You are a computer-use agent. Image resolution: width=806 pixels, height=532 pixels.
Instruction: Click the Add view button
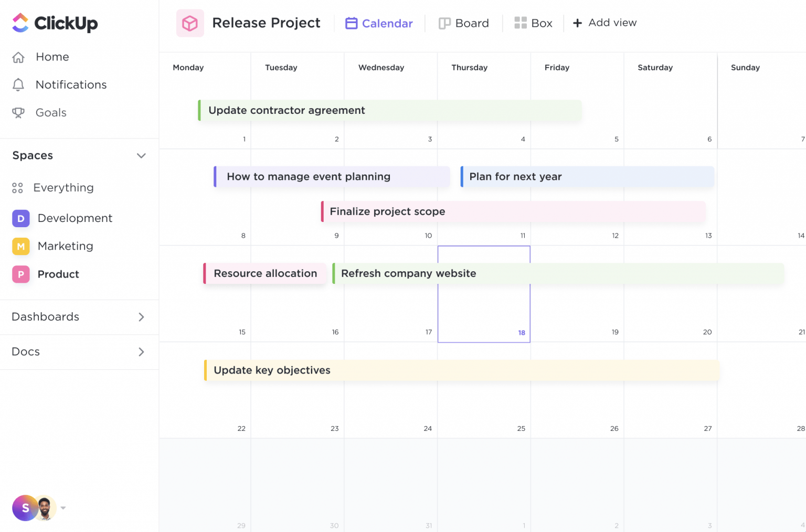coord(604,23)
